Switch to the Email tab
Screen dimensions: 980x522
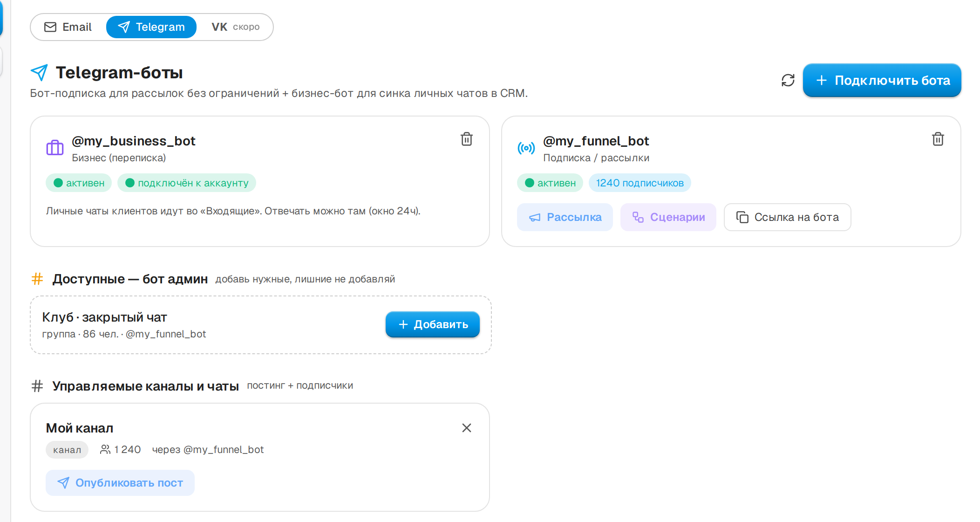coord(68,27)
